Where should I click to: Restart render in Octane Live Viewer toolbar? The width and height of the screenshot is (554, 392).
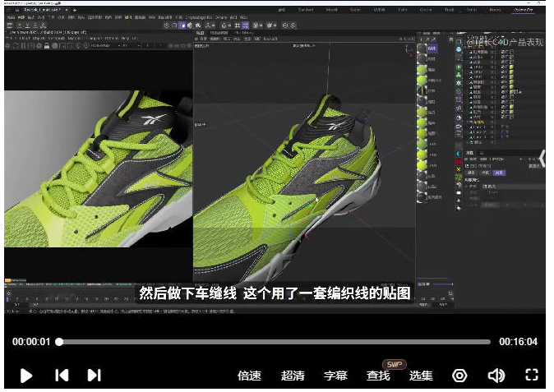coord(16,46)
